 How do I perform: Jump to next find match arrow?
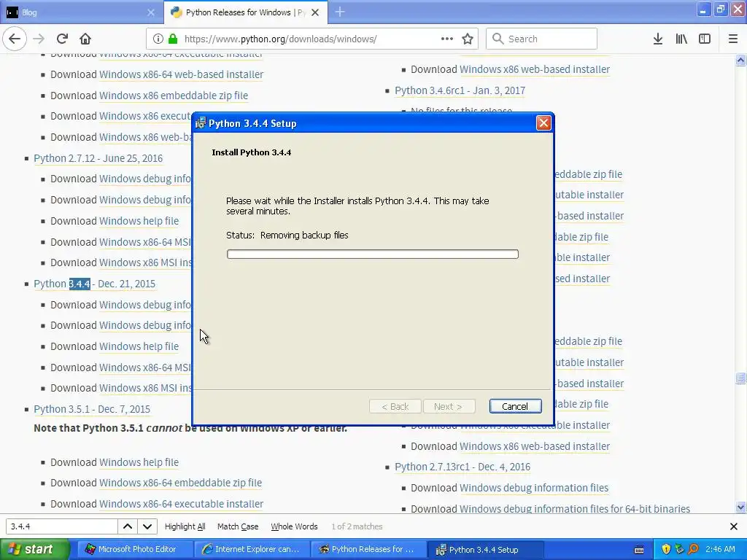(x=147, y=526)
